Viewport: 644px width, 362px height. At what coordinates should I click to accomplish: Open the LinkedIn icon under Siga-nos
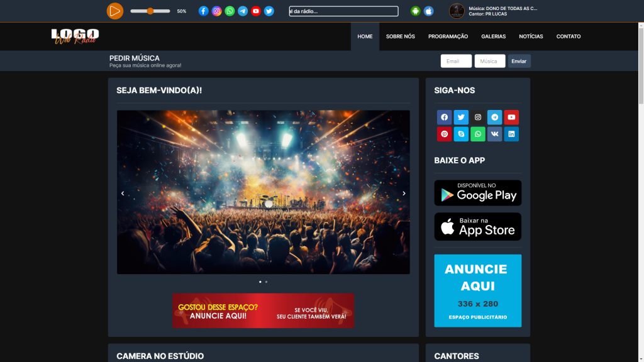[x=511, y=134]
